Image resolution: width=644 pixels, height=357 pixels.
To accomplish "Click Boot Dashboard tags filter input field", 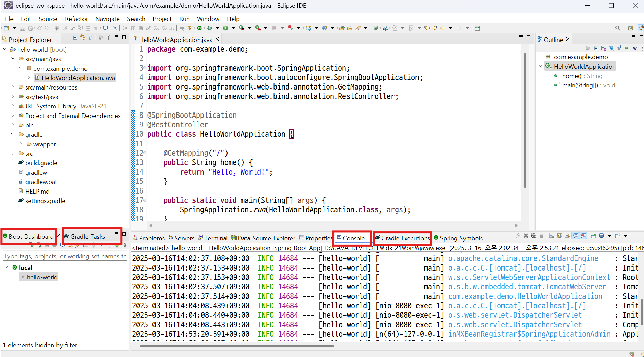I will 65,256.
